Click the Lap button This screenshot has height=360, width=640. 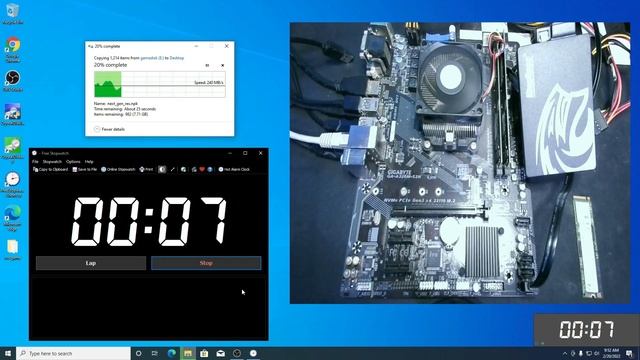coord(91,263)
